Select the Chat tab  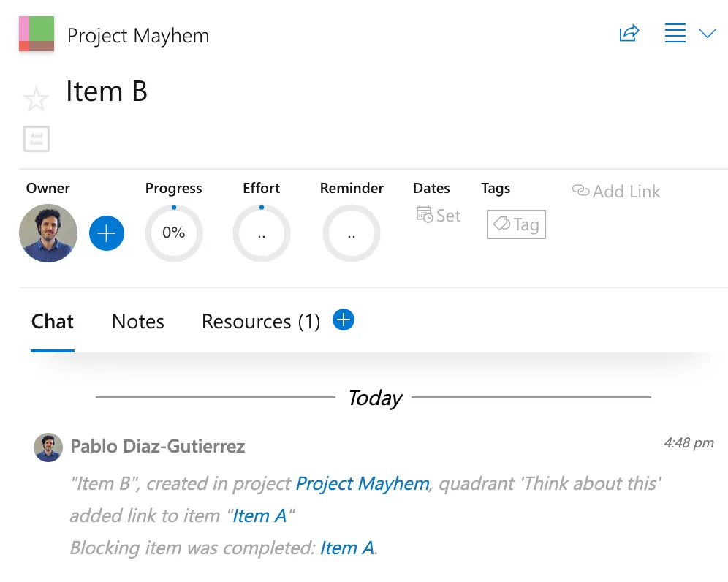click(x=52, y=321)
